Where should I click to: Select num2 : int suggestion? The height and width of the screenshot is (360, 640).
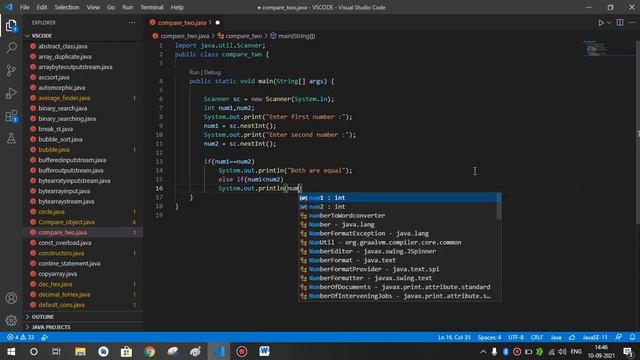(x=398, y=207)
